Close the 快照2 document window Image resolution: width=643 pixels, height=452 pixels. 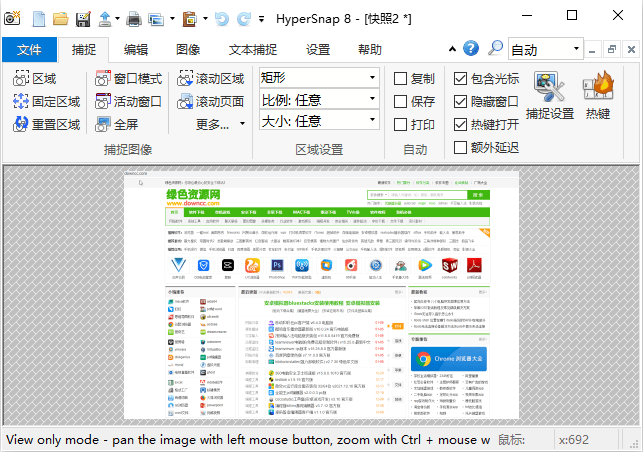tap(632, 50)
